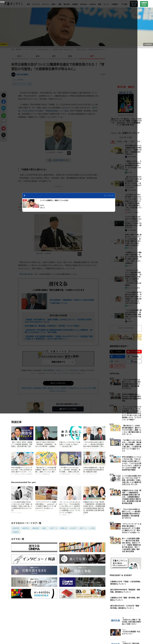Enlarge the first 林芳正 photo via expand icon
The image size is (153, 644).
(69, 153)
